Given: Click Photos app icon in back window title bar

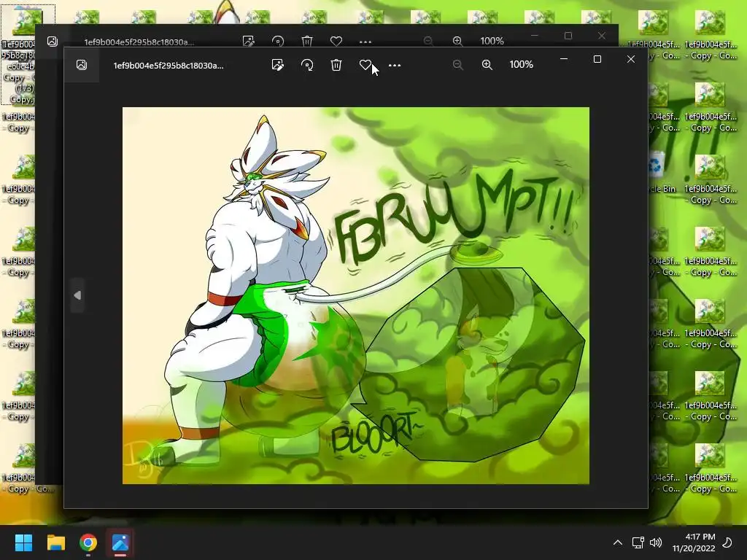Looking at the screenshot, I should (53, 42).
